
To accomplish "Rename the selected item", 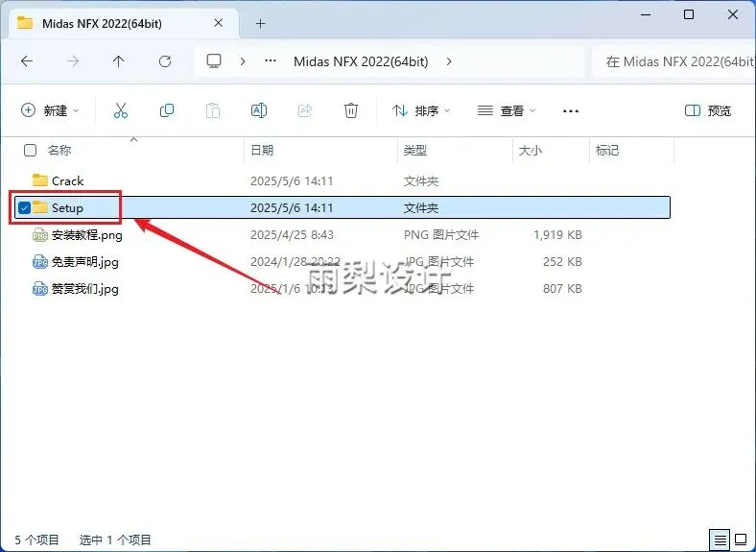I will point(259,110).
